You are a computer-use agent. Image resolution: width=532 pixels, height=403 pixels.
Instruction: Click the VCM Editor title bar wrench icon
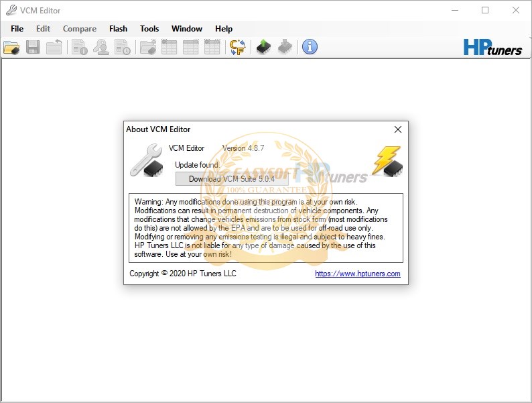[11, 10]
